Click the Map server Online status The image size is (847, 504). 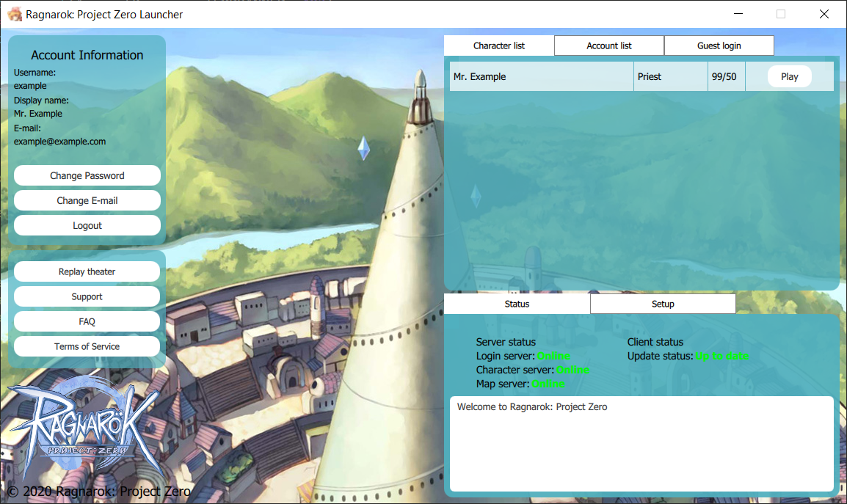(x=548, y=384)
